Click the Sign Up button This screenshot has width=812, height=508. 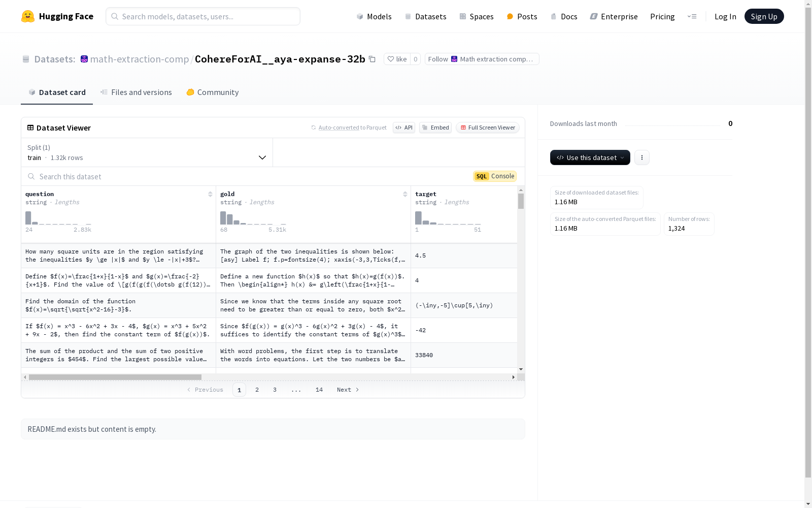click(x=764, y=16)
